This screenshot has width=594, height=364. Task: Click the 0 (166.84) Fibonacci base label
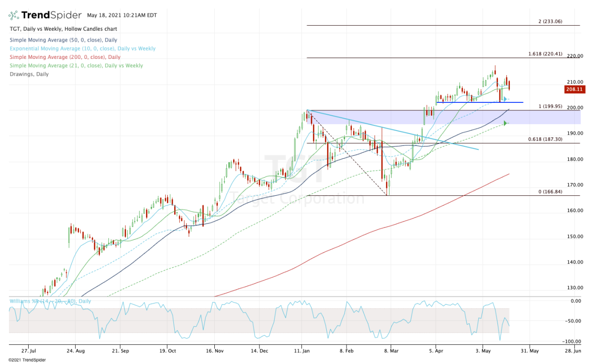(550, 191)
